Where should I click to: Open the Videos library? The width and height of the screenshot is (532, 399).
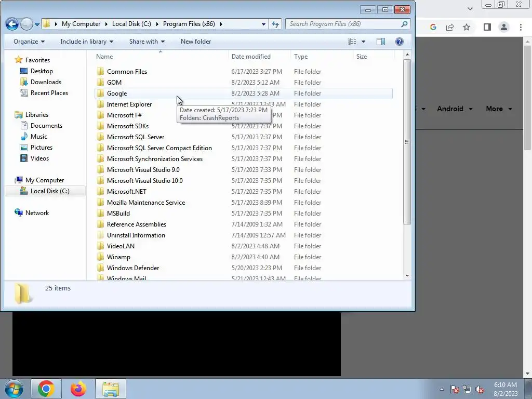click(x=35, y=158)
